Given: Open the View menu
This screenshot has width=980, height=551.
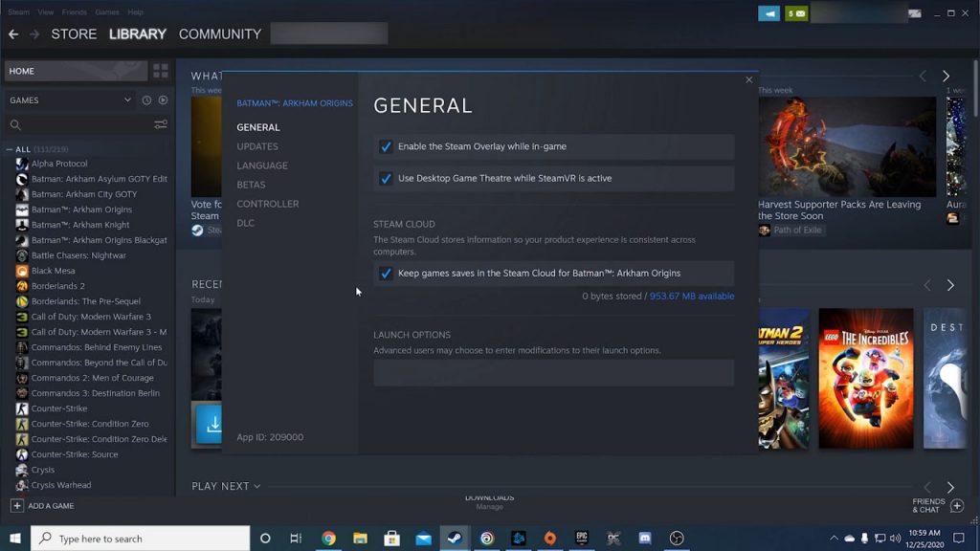Looking at the screenshot, I should click(x=46, y=11).
